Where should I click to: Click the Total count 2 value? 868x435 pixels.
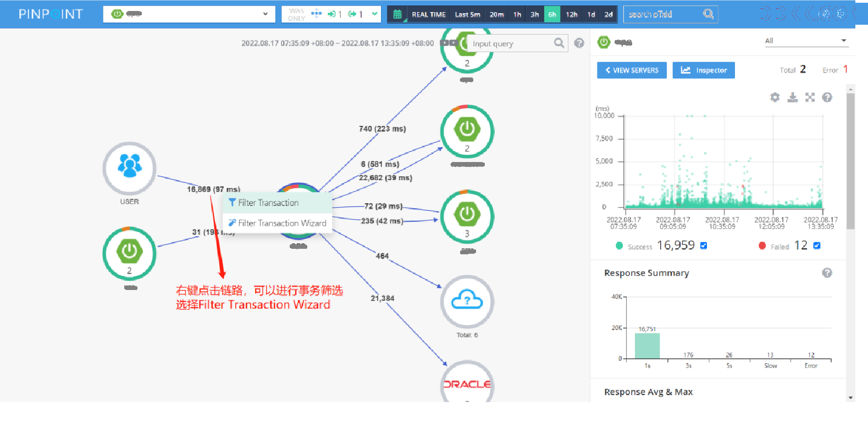coord(803,69)
